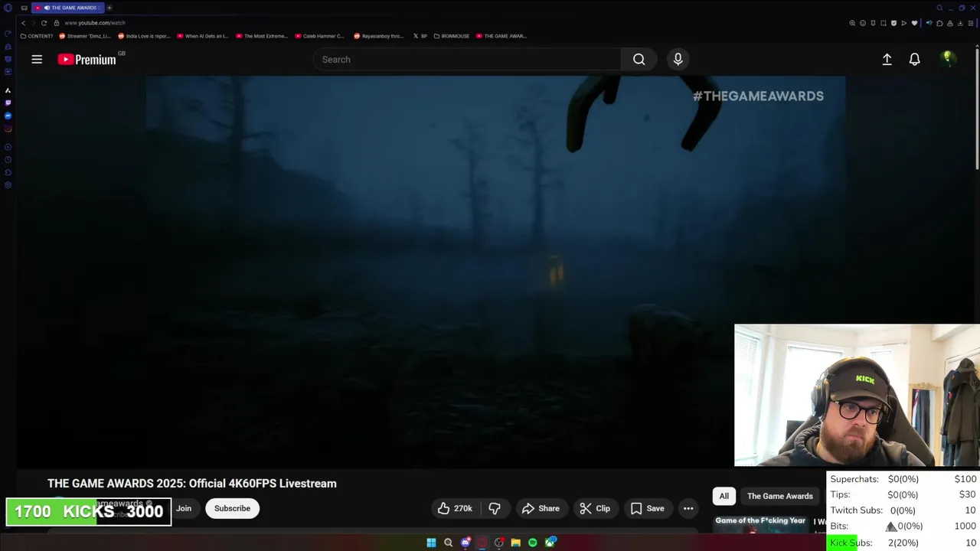Open Instagram icon in browser sidebar
This screenshot has height=551, width=980.
point(8,128)
